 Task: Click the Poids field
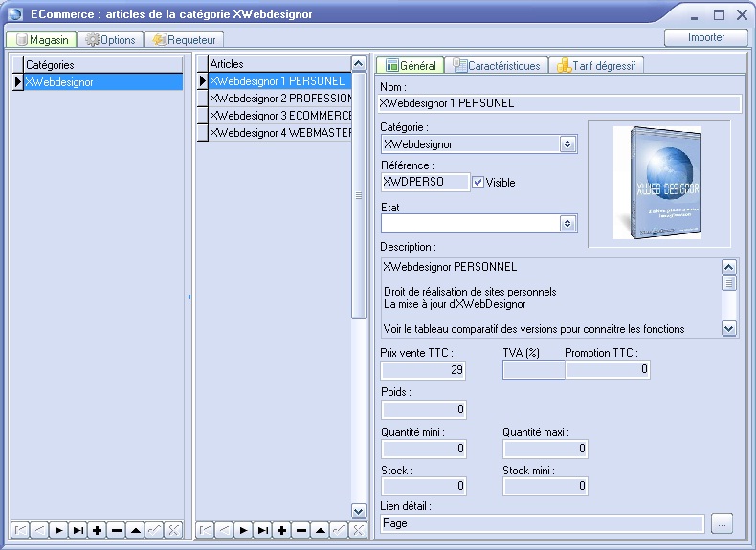(x=424, y=409)
